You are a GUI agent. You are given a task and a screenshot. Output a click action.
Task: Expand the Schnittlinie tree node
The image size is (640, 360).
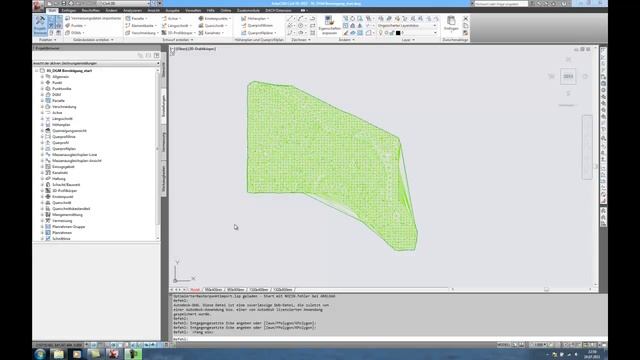(42, 238)
